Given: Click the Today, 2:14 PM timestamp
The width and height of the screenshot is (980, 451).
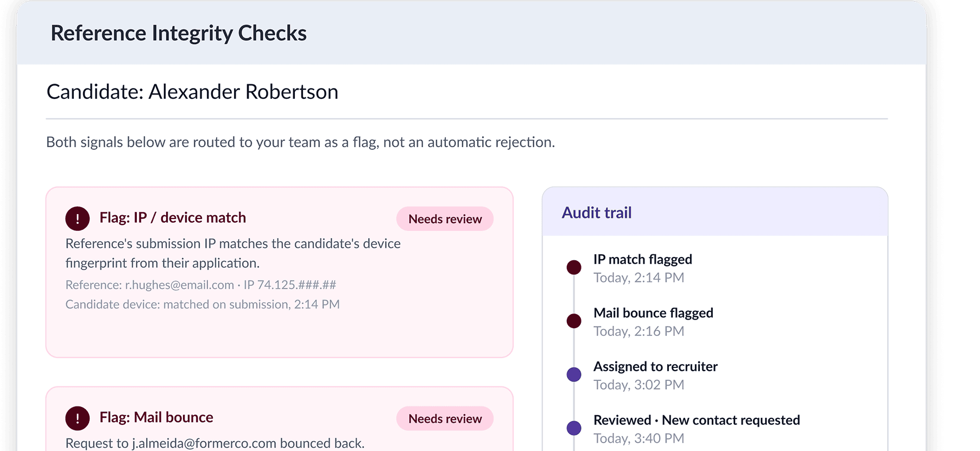Looking at the screenshot, I should [x=638, y=278].
